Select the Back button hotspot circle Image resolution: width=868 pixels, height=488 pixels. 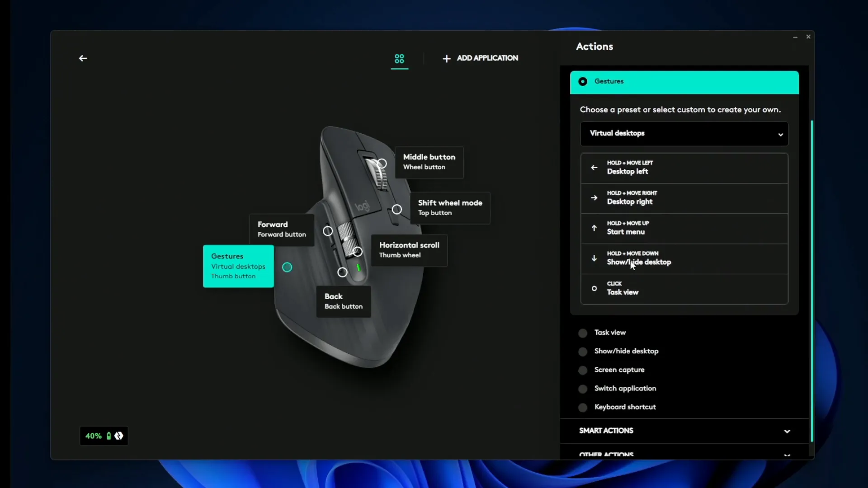point(342,272)
